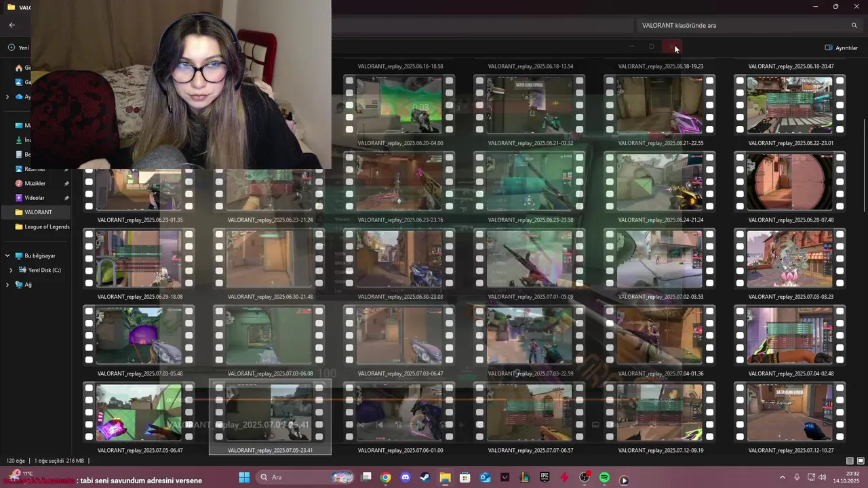The width and height of the screenshot is (868, 488).
Task: Click the İndirilenler download icon in sidebar
Action: [x=19, y=140]
